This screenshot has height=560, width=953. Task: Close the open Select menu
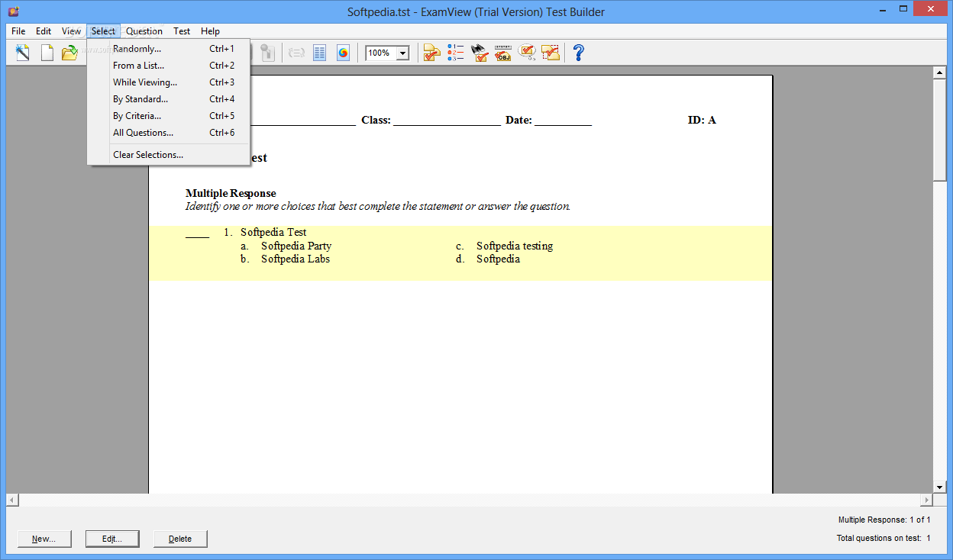click(x=103, y=31)
